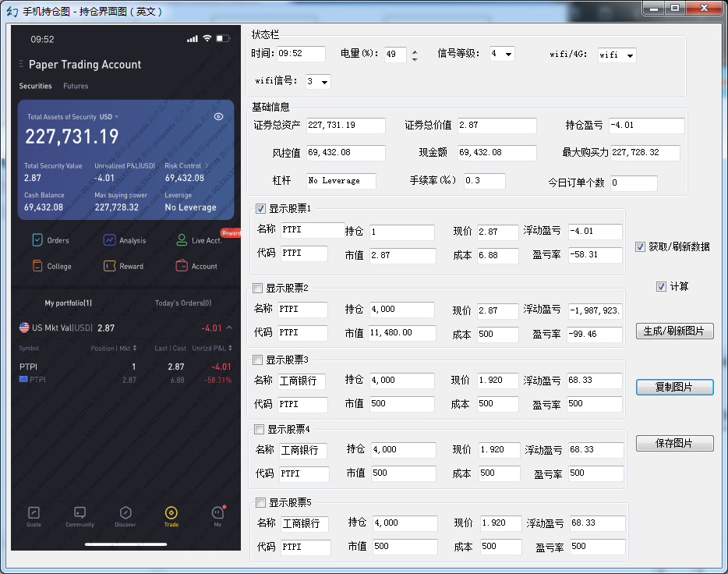Open the Reward icon
Viewport: 728px width, 574px height.
coord(110,266)
